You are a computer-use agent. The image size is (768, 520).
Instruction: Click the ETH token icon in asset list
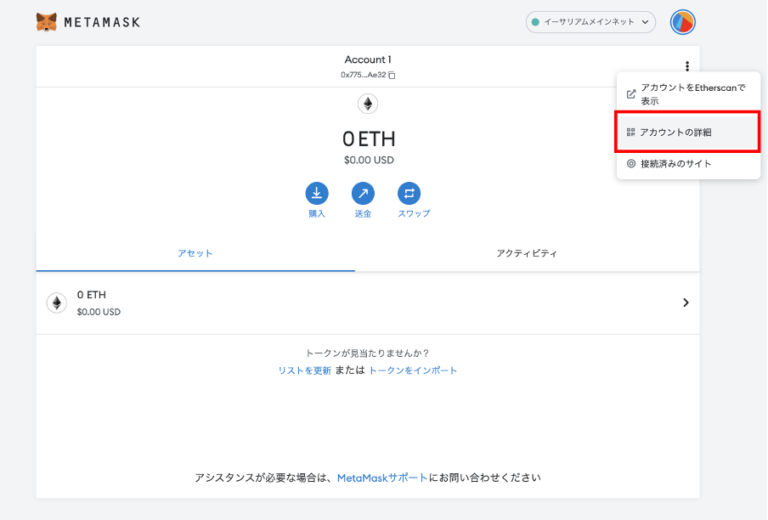point(56,302)
